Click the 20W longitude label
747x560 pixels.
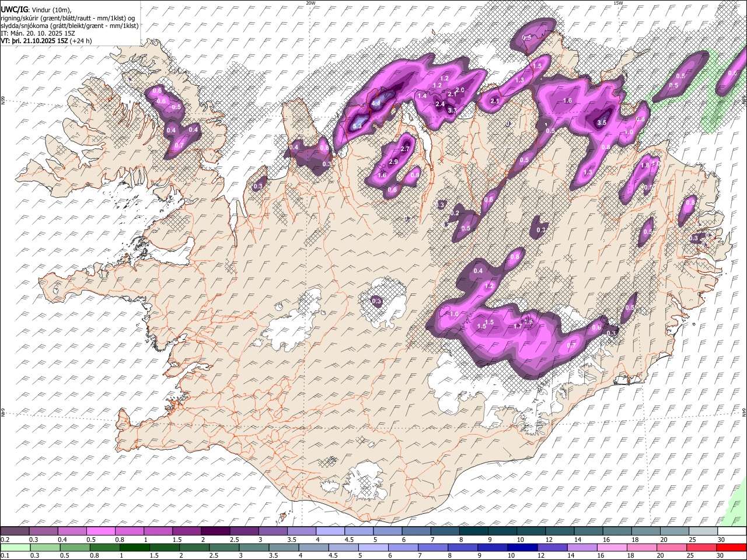tap(311, 3)
